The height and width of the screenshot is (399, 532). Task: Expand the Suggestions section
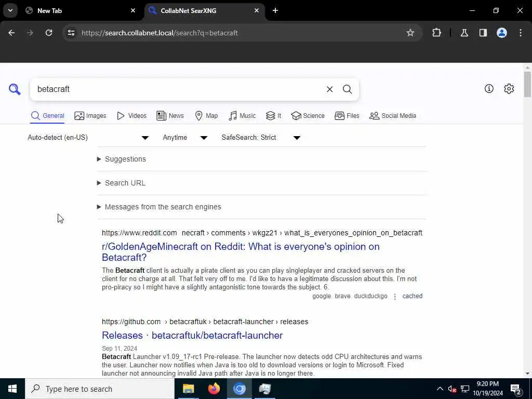122,159
